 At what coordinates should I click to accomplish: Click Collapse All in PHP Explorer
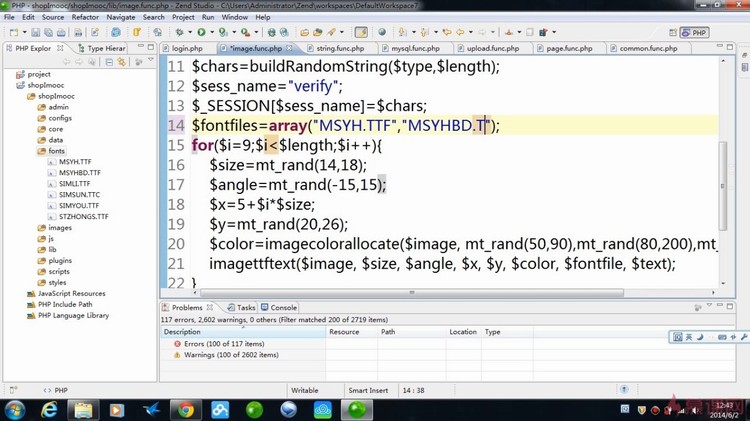(110, 62)
